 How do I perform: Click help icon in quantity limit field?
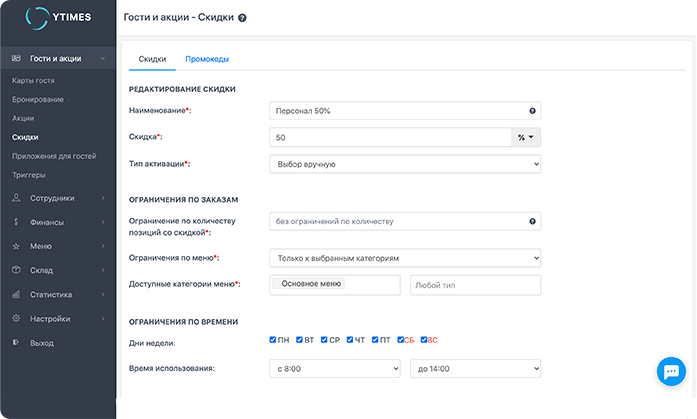tap(532, 221)
